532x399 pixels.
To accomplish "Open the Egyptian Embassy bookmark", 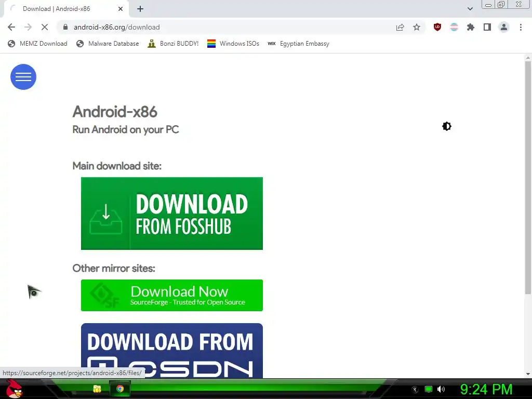I will 299,44.
